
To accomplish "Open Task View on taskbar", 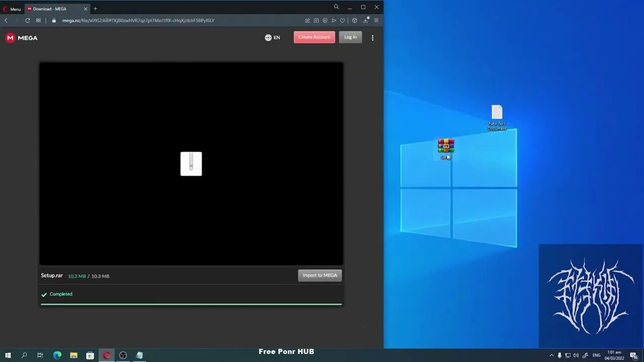I will 40,355.
